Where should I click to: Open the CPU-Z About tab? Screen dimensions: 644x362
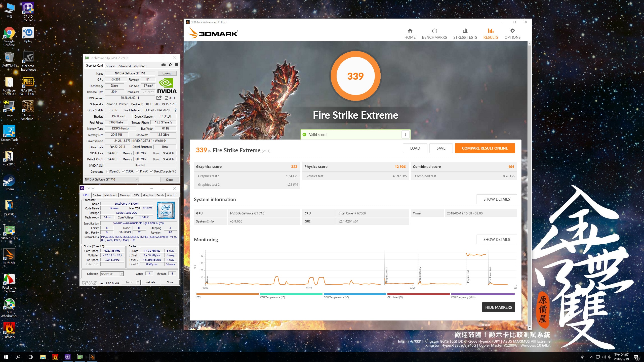pyautogui.click(x=171, y=195)
